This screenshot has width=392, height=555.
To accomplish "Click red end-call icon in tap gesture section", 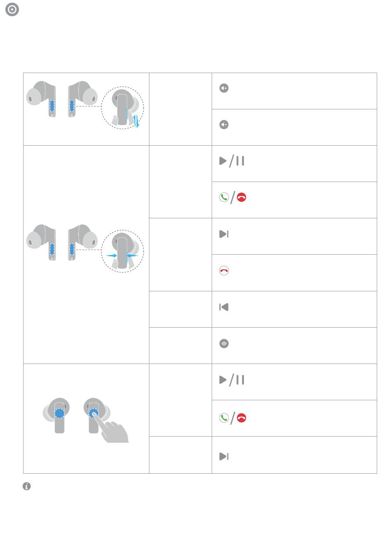I will (242, 418).
